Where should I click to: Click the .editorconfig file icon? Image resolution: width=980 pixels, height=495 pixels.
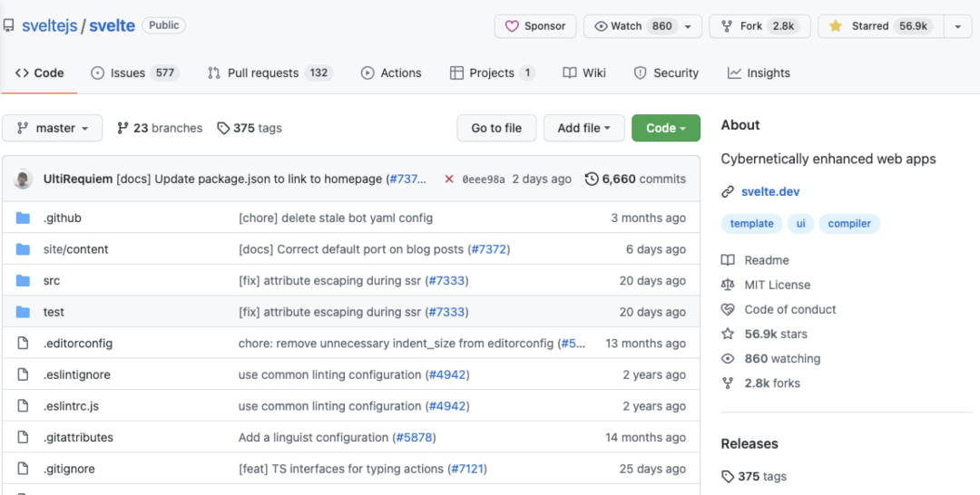(24, 344)
